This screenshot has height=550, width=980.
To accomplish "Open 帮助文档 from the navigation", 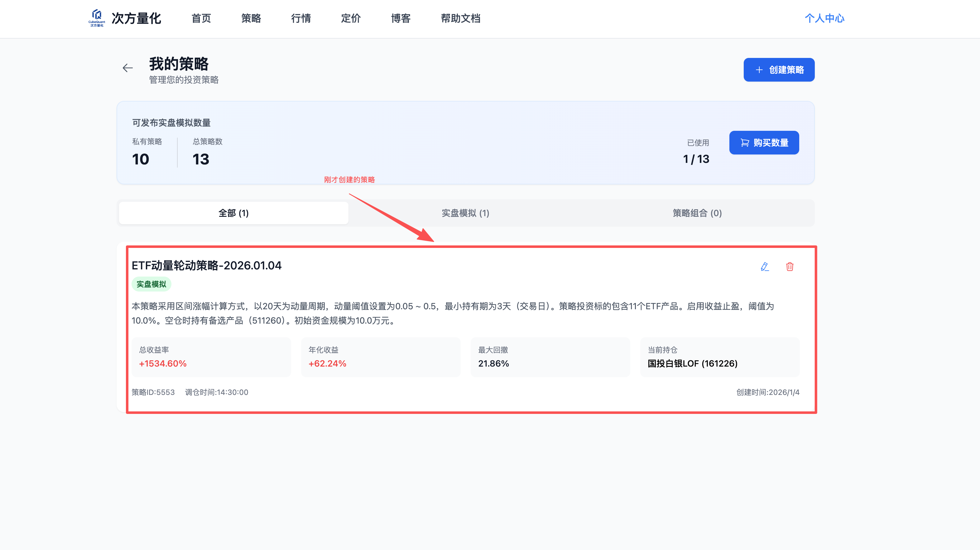I will click(460, 18).
